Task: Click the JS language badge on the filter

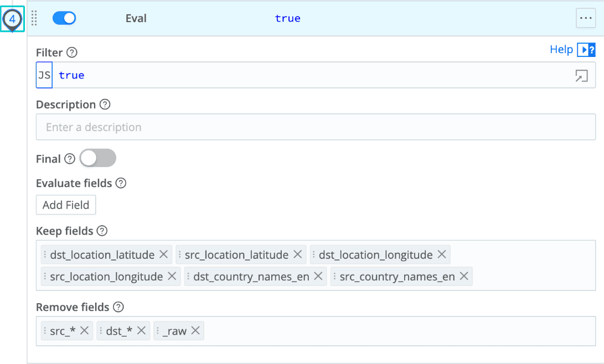Action: pyautogui.click(x=44, y=75)
